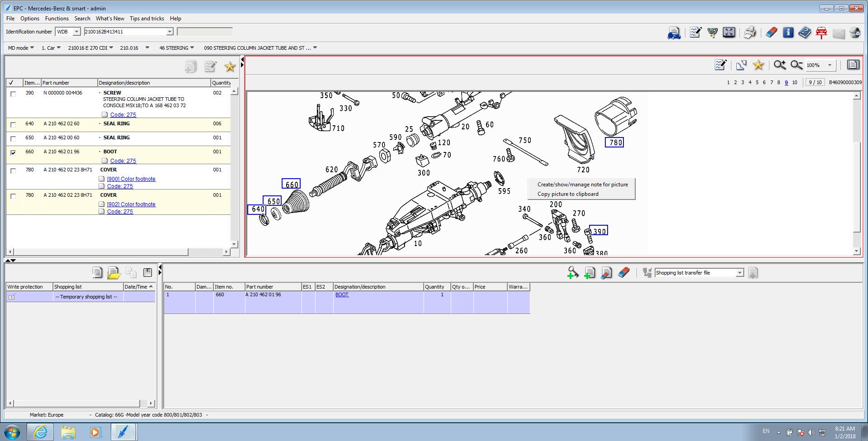Click the note icon above the parts list

point(210,67)
